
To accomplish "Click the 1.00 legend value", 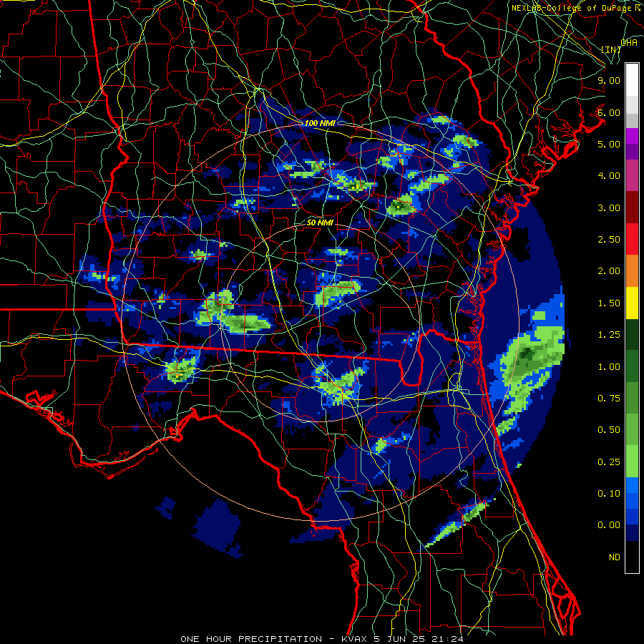I will tap(609, 367).
